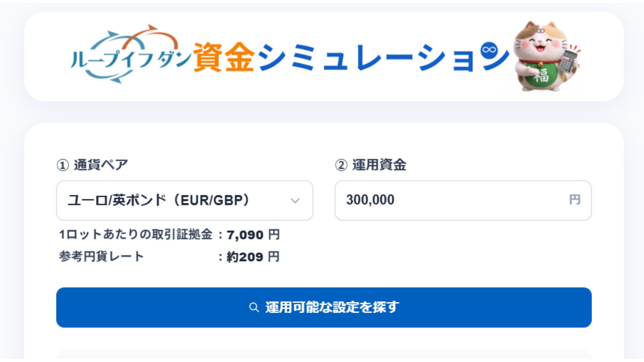Click the 運用資金 input showing 300,000
644x362 pixels.
463,200
